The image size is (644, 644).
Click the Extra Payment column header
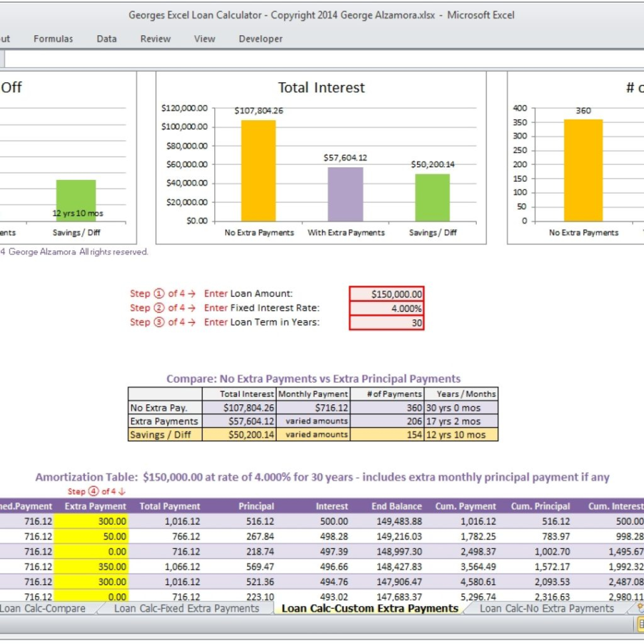95,506
